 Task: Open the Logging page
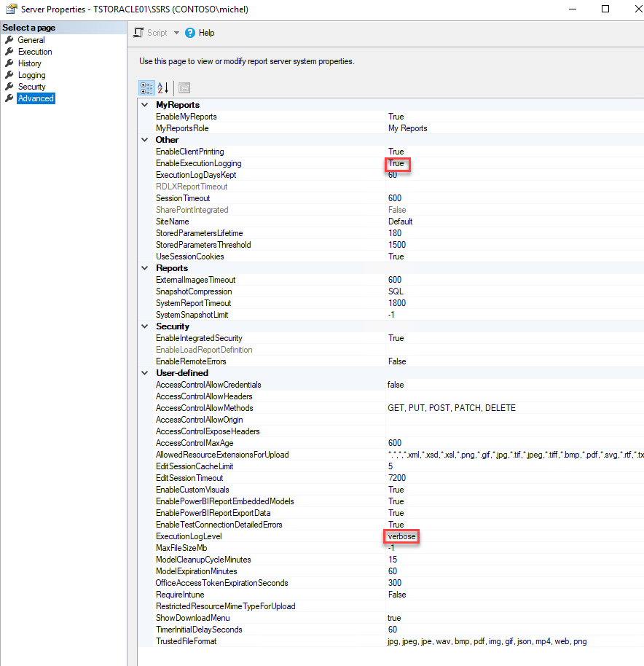point(34,74)
